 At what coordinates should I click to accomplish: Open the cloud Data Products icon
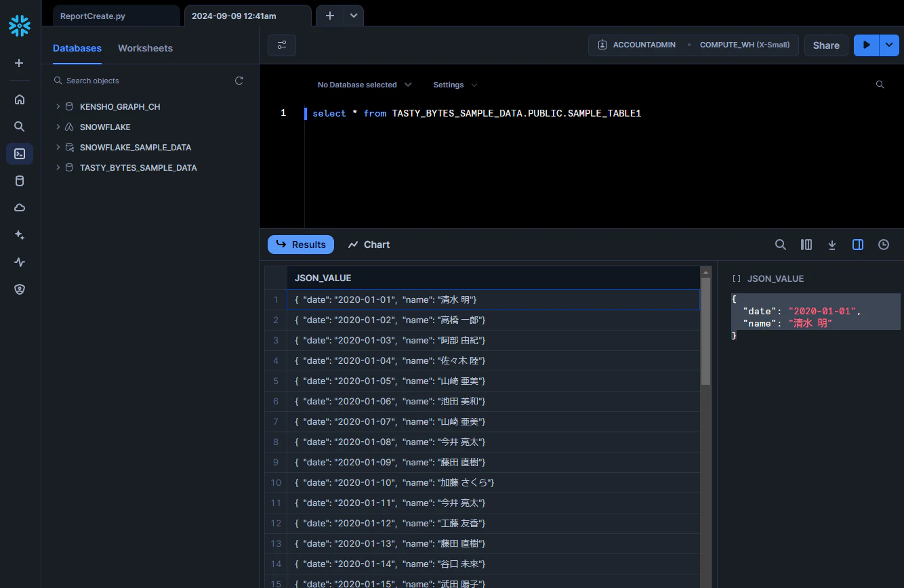(20, 208)
